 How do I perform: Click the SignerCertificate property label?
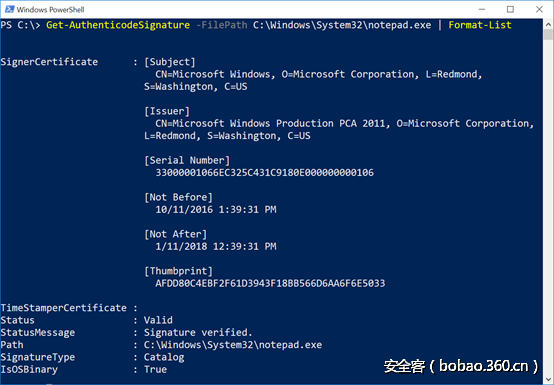pos(49,62)
